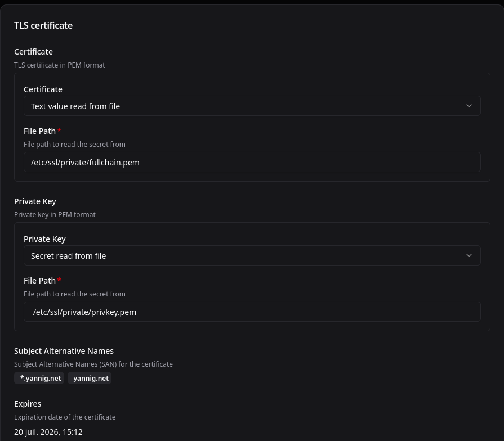Open the Certificate source dropdown

251,106
